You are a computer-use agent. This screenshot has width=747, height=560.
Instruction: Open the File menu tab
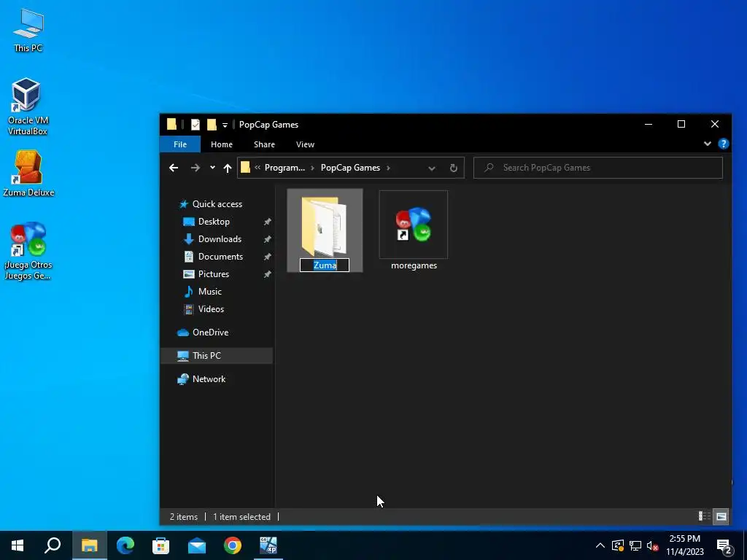[x=180, y=144]
